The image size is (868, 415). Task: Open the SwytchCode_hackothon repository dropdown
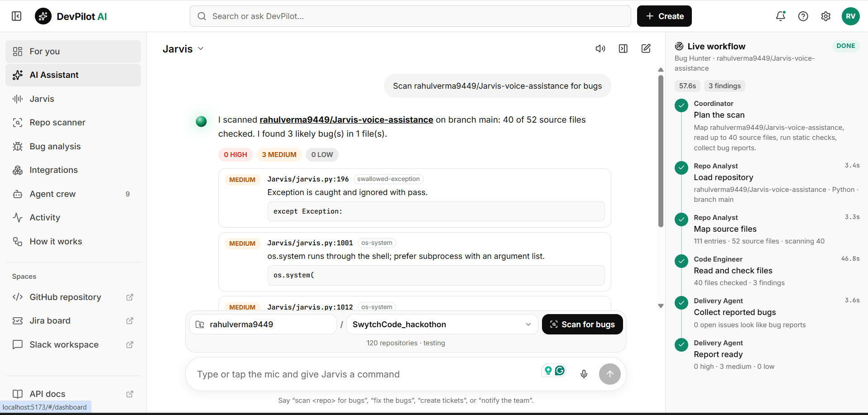point(442,324)
